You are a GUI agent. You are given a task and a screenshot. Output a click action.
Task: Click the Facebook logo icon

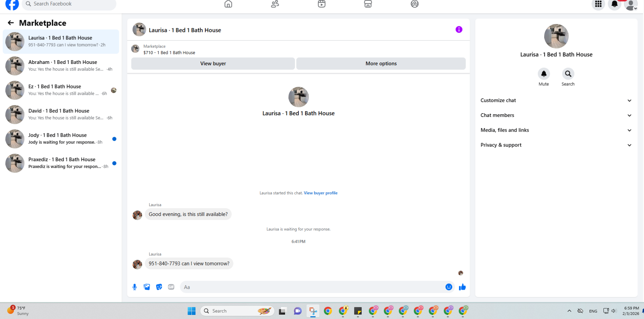pyautogui.click(x=12, y=4)
